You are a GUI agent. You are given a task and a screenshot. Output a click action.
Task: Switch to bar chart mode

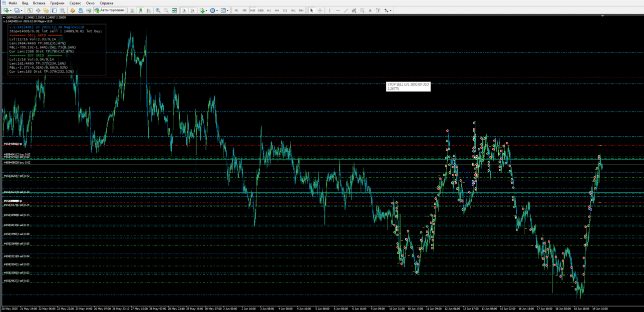pos(132,10)
